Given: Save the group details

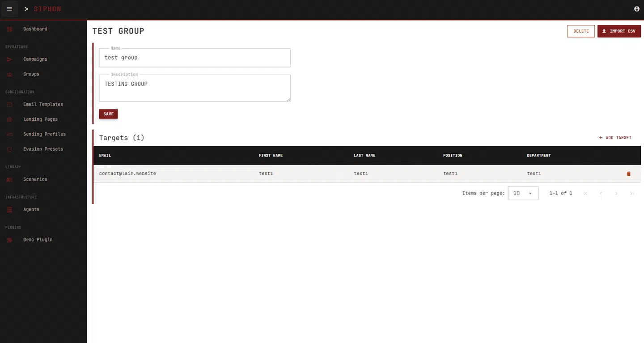Looking at the screenshot, I should click(108, 114).
